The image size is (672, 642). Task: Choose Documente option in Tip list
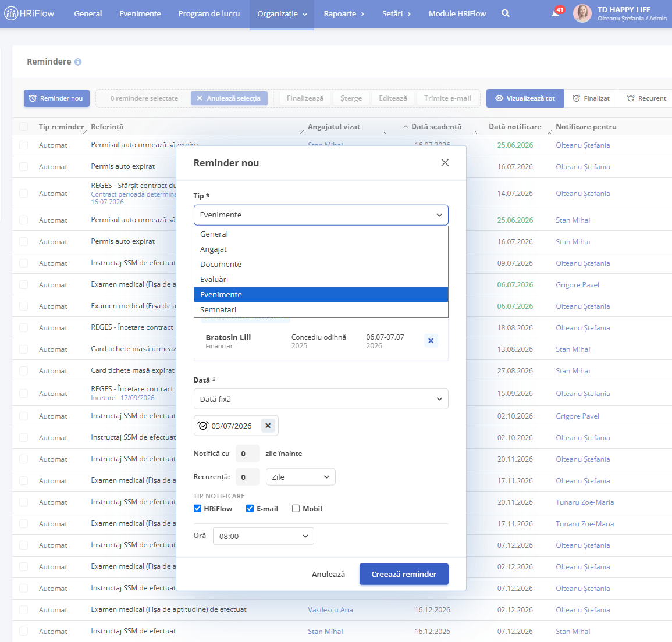click(x=321, y=264)
